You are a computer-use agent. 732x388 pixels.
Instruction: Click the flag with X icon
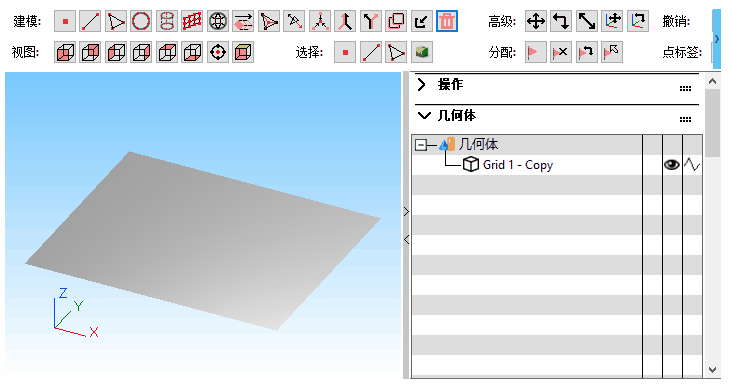tap(561, 52)
